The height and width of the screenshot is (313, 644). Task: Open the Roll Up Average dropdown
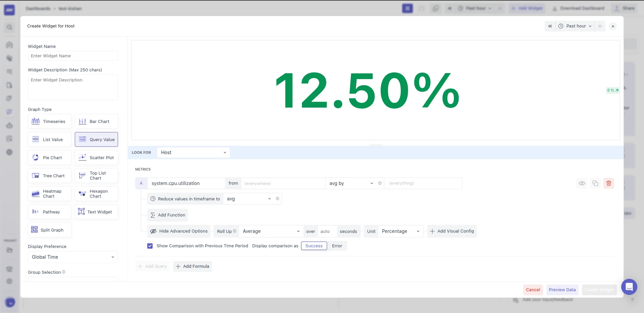(x=271, y=231)
